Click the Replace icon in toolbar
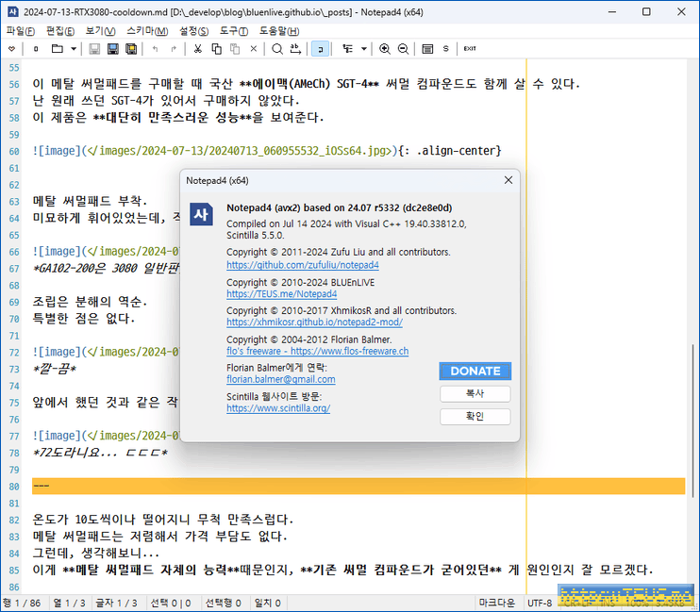The image size is (700, 612). [x=295, y=48]
